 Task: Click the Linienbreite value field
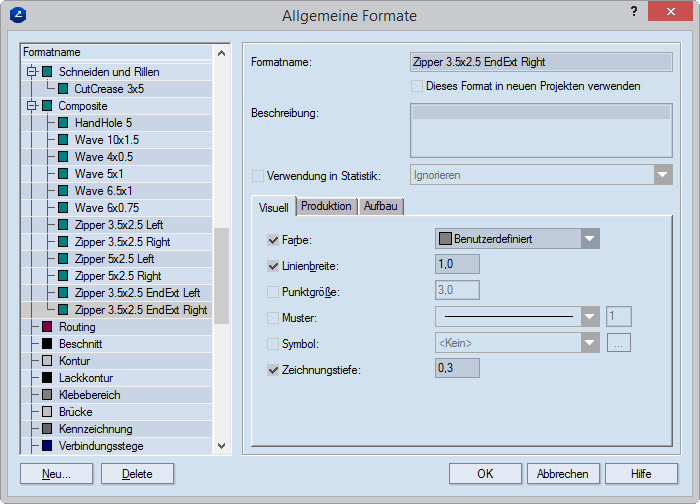click(457, 264)
